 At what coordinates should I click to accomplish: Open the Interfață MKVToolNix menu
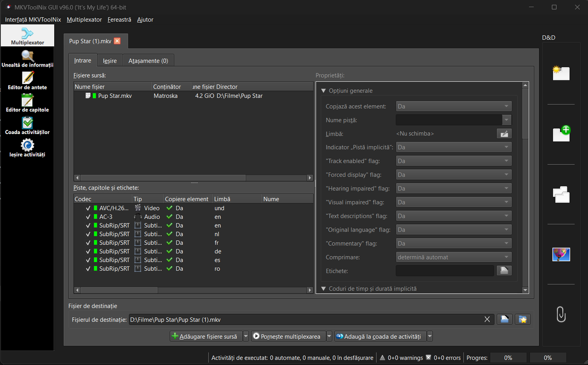point(33,20)
